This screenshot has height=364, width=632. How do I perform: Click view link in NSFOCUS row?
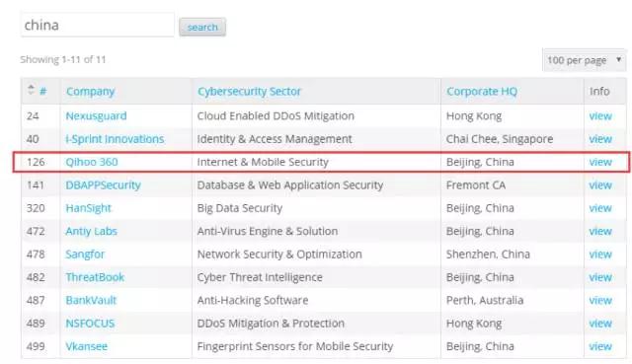(600, 323)
